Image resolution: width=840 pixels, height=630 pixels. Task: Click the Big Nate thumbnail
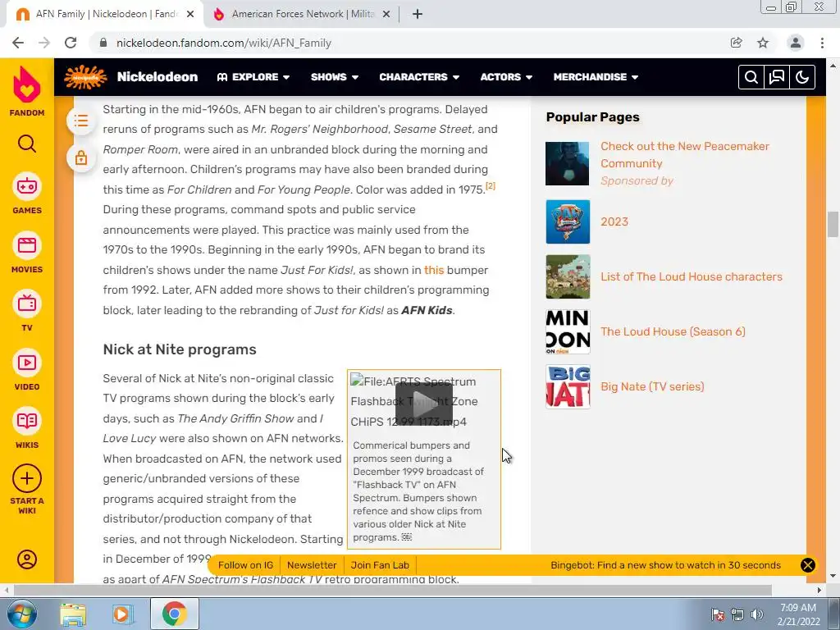click(x=568, y=387)
